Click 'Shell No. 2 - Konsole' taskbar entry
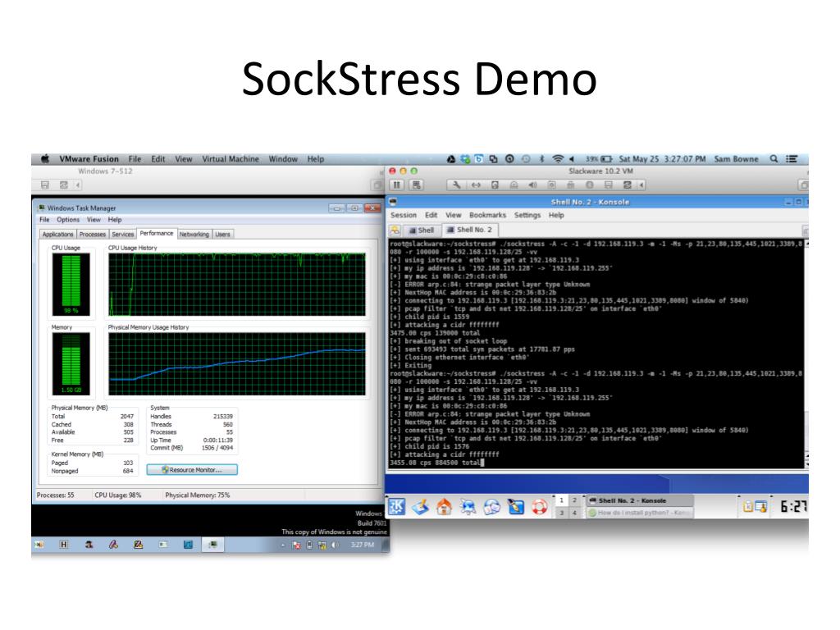840x630 pixels. click(x=639, y=500)
